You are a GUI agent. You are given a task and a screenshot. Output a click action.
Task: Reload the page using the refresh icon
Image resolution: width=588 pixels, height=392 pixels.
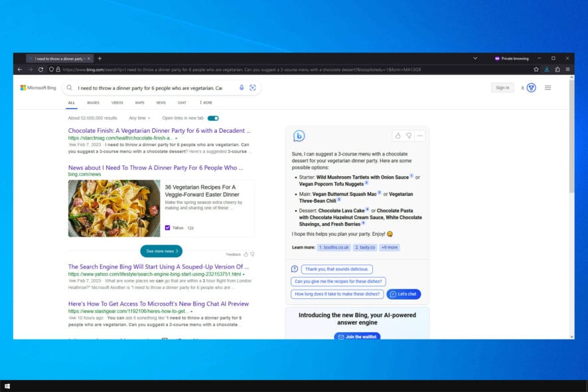point(41,69)
